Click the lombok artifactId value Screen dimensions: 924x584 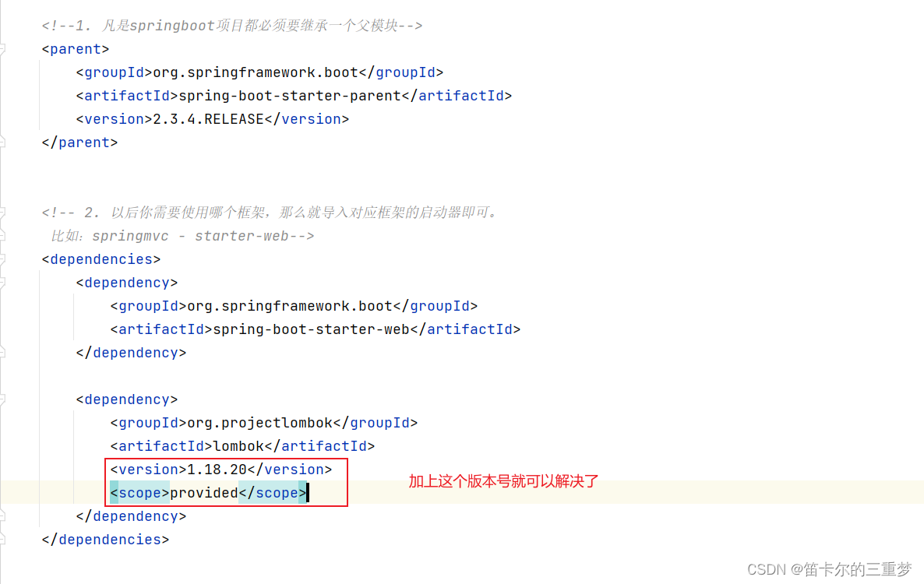[238, 446]
